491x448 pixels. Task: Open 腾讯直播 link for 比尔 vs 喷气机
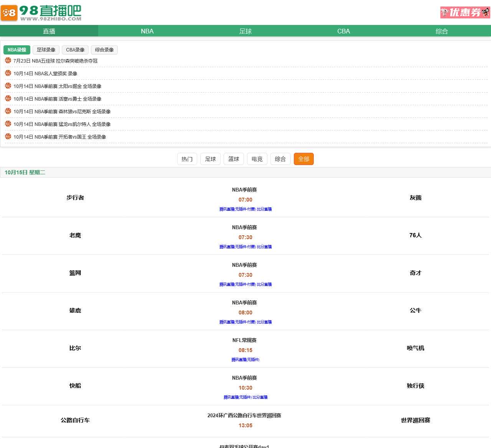tap(245, 360)
